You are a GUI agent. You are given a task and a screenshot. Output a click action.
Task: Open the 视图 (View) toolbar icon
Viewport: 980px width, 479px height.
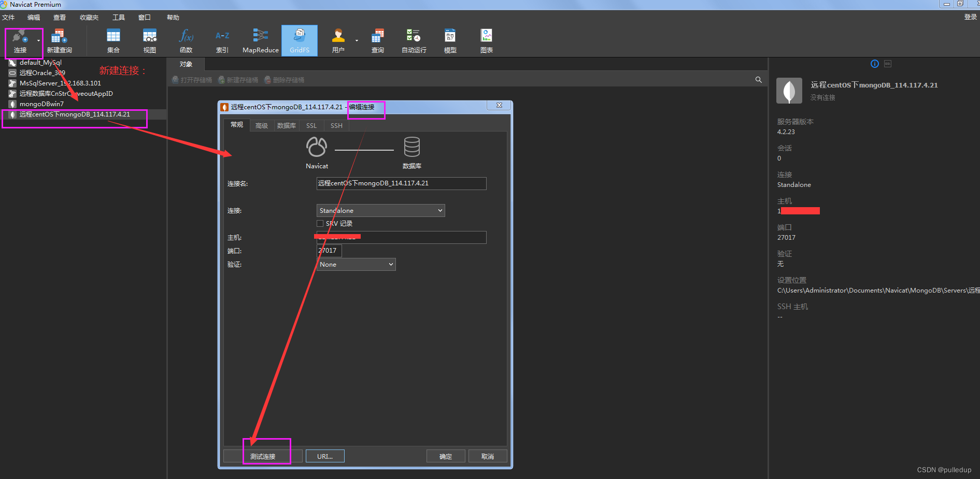click(150, 41)
